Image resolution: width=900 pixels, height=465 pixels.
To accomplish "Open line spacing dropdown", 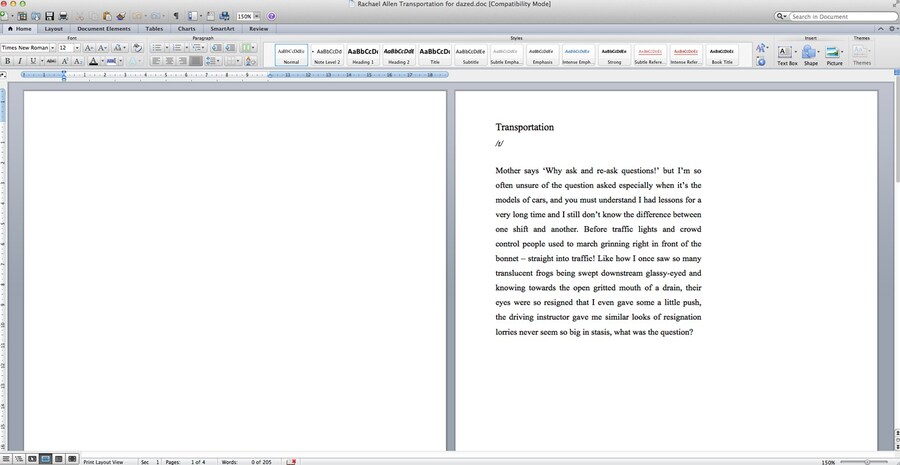I will click(213, 61).
